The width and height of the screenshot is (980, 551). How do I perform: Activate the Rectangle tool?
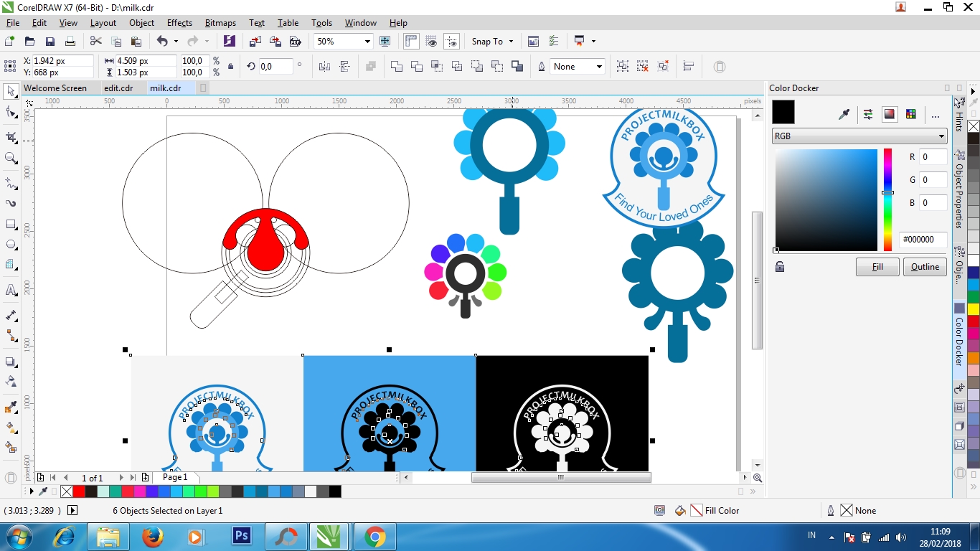[11, 225]
